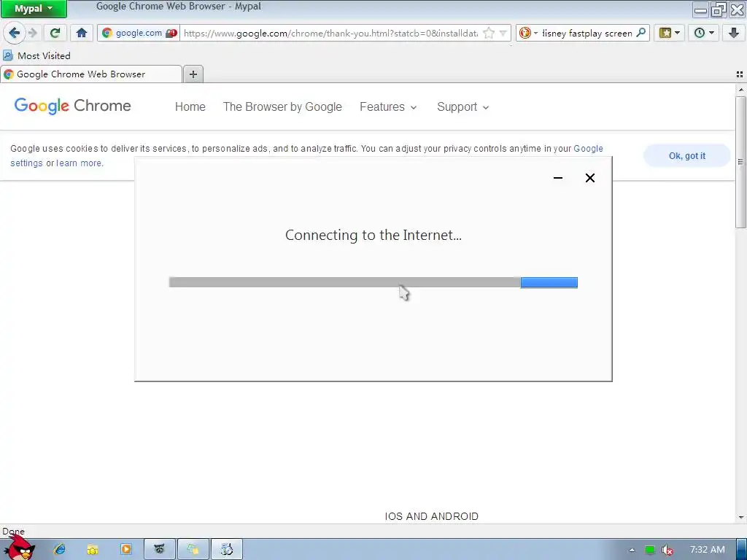Click the address bar URL field
The width and height of the screenshot is (747, 560).
click(x=330, y=33)
